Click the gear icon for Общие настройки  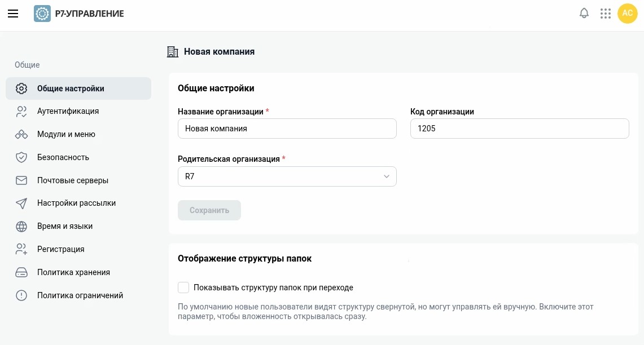click(x=21, y=89)
